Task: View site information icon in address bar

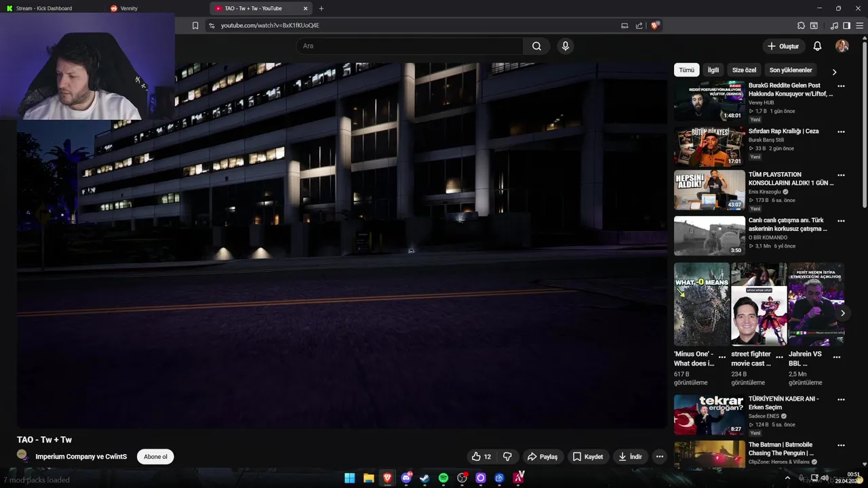Action: click(x=212, y=26)
